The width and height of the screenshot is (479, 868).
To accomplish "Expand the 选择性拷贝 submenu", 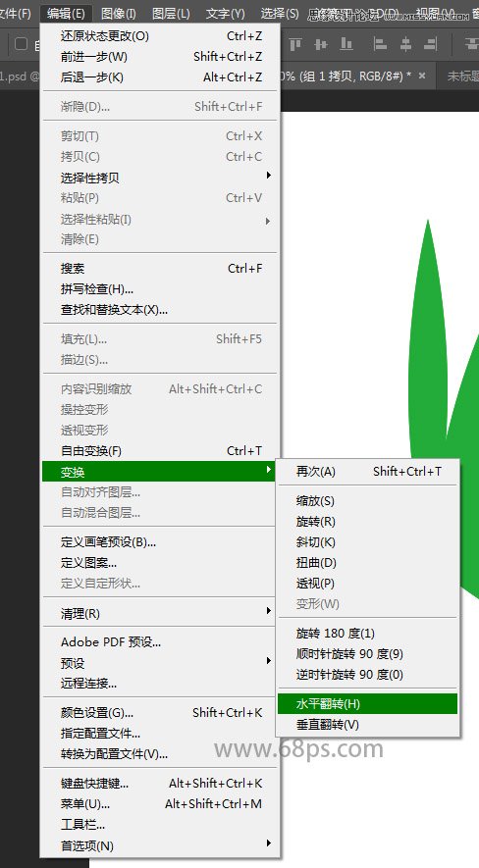I will [x=161, y=178].
